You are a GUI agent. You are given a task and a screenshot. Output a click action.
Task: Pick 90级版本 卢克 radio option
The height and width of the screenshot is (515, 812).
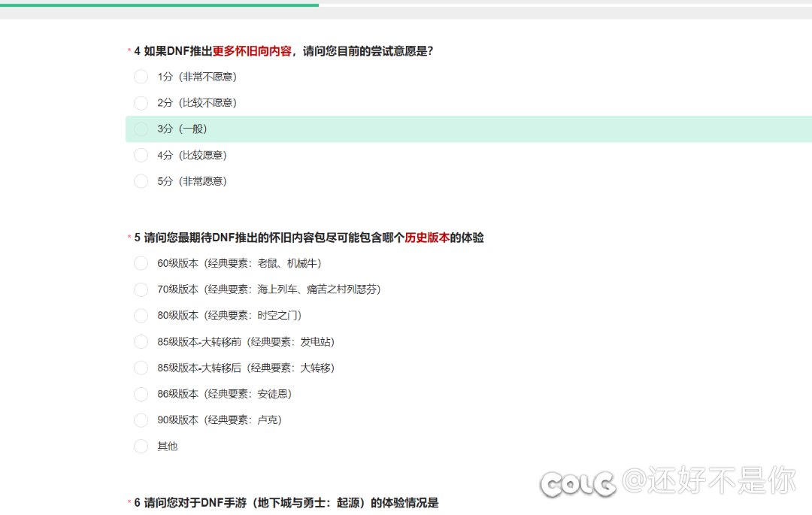(141, 420)
